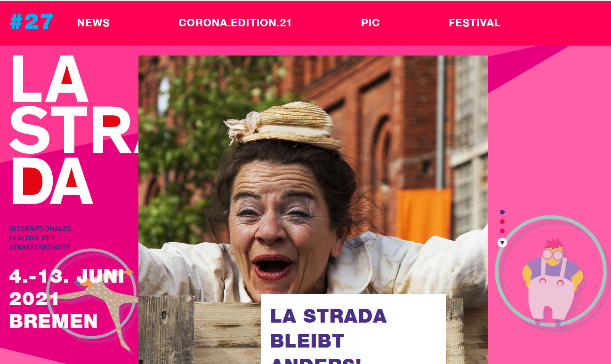
Task: Click the hero photo of laughing woman
Action: coord(313,209)
